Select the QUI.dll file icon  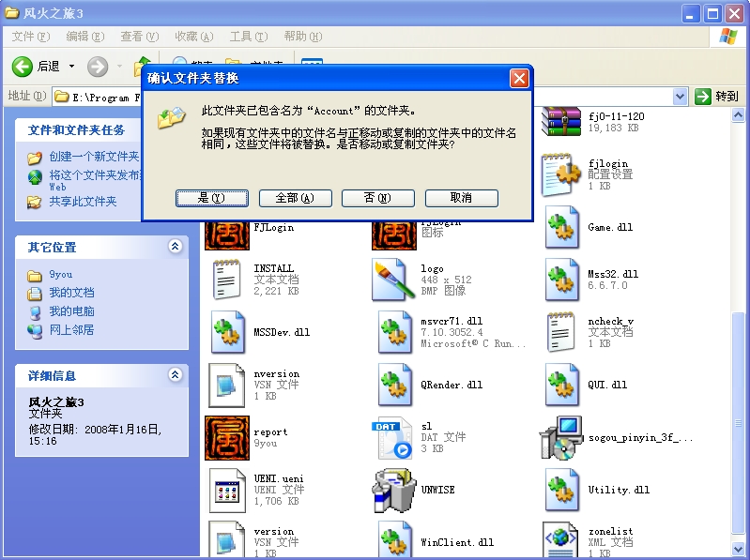click(x=561, y=385)
